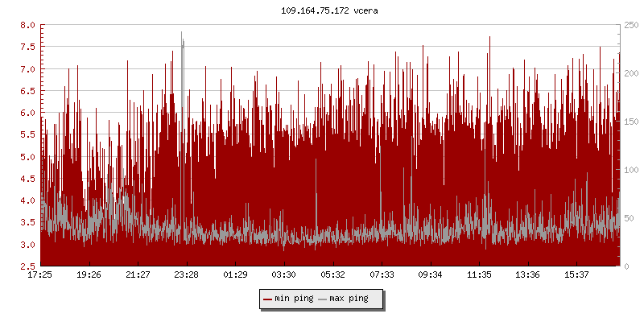This screenshot has width=644, height=322.
Task: Select the 09:34 x-axis label
Action: [x=430, y=275]
